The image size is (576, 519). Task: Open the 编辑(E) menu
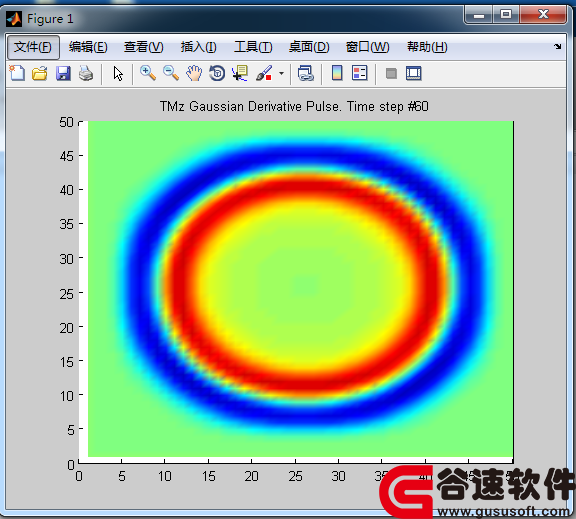tap(88, 47)
